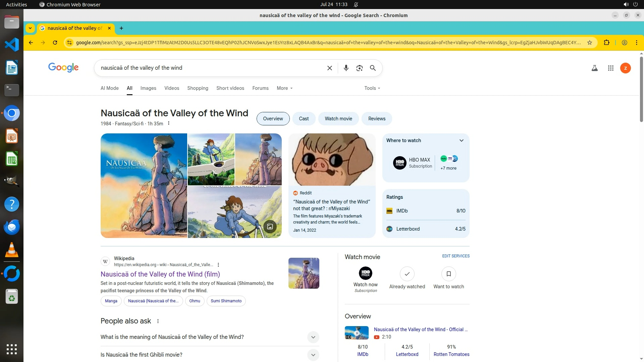Bookmark this page with star icon
This screenshot has height=362, width=644.
pos(589,43)
